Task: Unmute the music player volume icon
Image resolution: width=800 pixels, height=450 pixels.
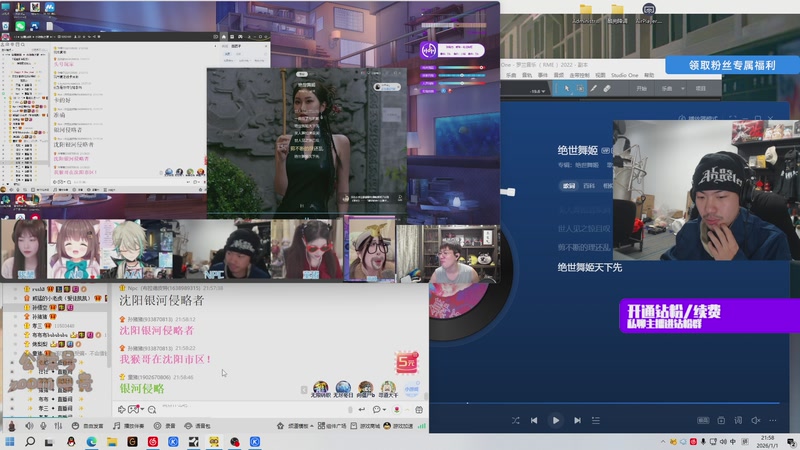Action: coord(756,420)
